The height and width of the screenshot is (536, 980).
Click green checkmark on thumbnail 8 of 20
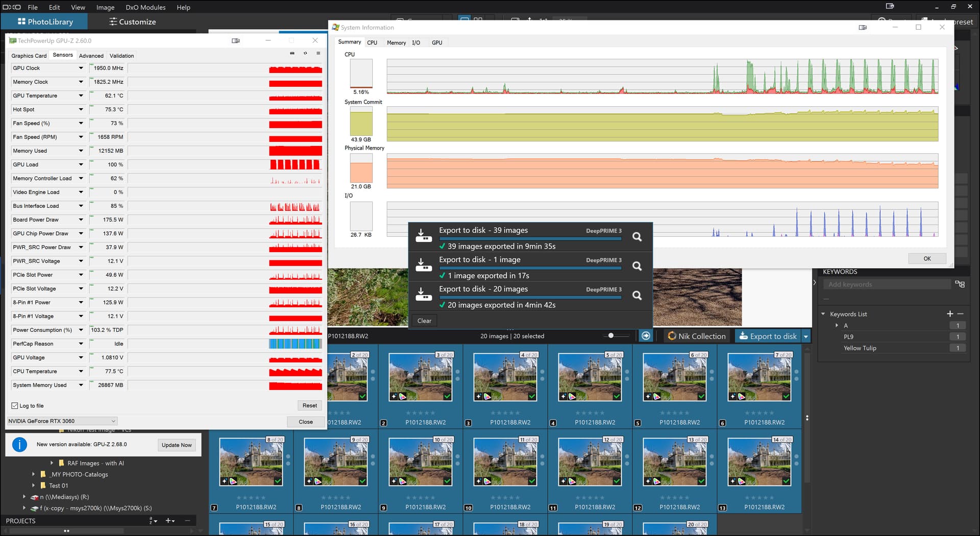click(x=278, y=481)
